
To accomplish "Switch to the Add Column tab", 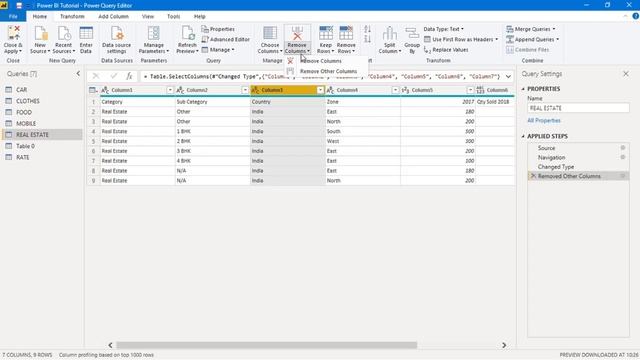I will point(113,16).
